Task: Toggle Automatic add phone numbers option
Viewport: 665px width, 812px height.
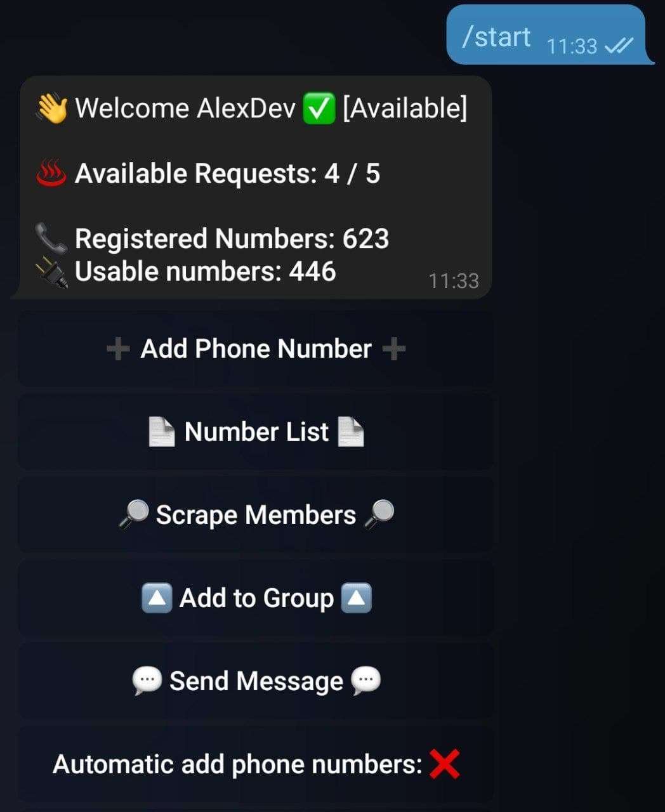Action: pos(256,764)
